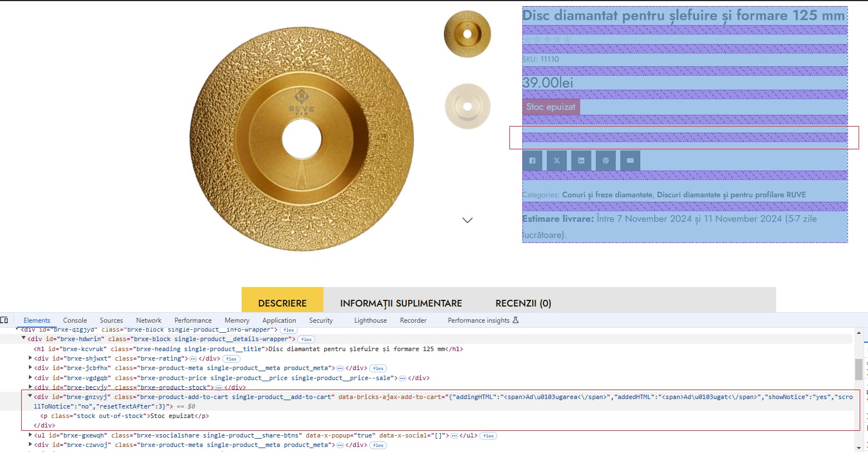Viewport: 868px width, 452px height.
Task: Share product via Facebook icon
Action: coord(532,161)
